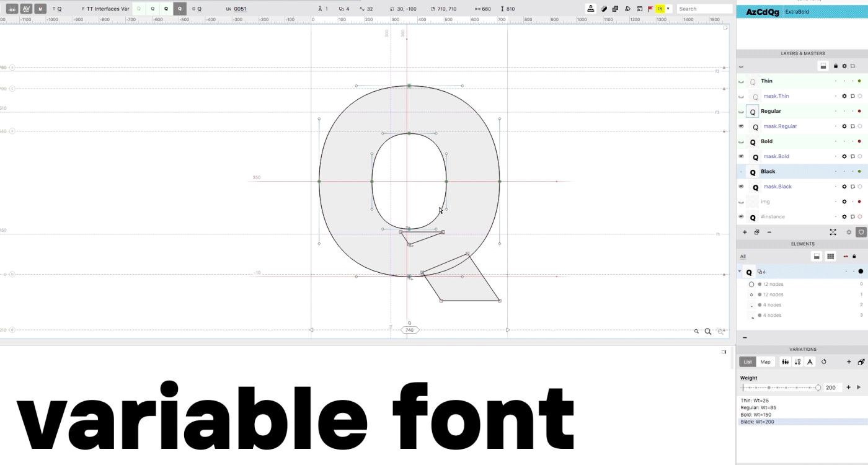Toggle visibility of mask.Bold layer

click(741, 156)
